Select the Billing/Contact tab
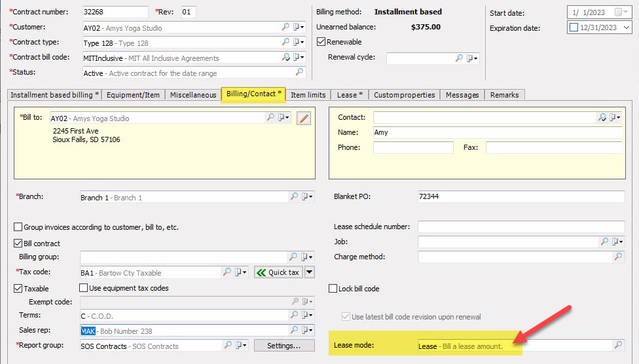The width and height of the screenshot is (639, 364). click(x=253, y=94)
